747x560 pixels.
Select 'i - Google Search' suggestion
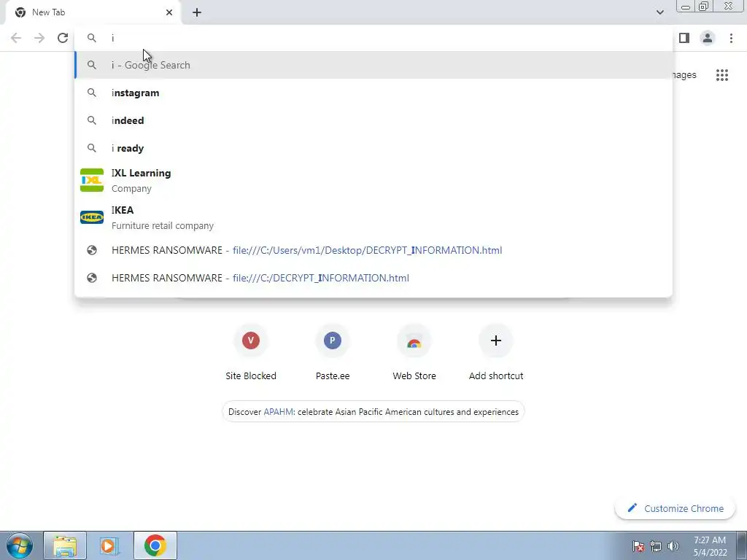[x=374, y=65]
